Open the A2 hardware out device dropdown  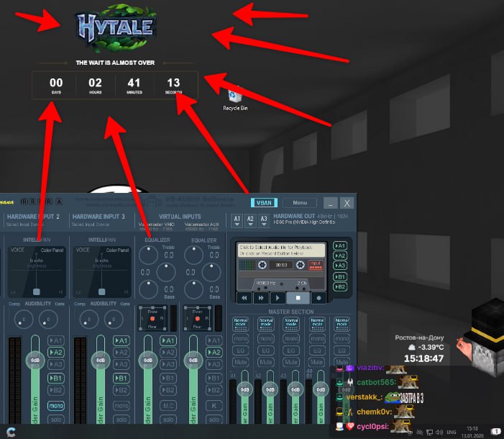click(250, 219)
